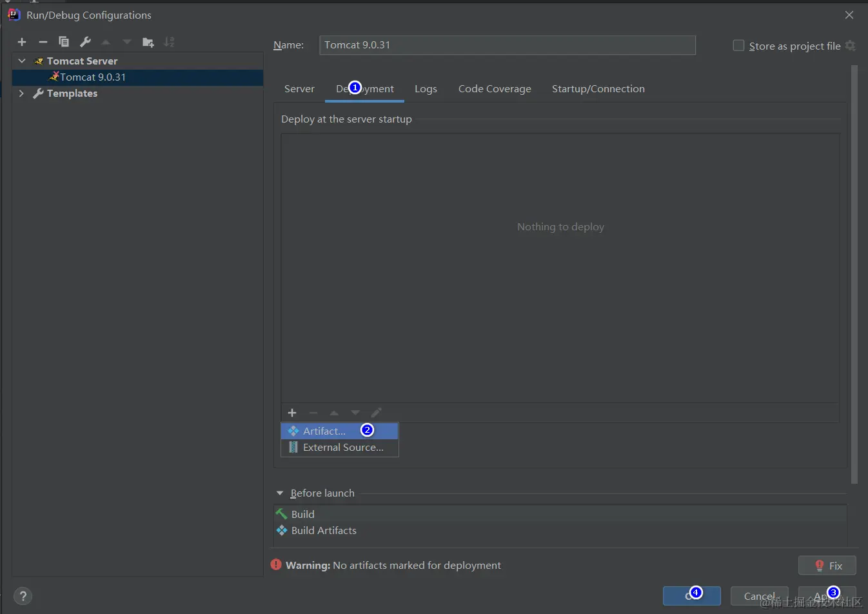Switch to the Deployment tab
Screen dimensions: 868x614
click(365, 89)
